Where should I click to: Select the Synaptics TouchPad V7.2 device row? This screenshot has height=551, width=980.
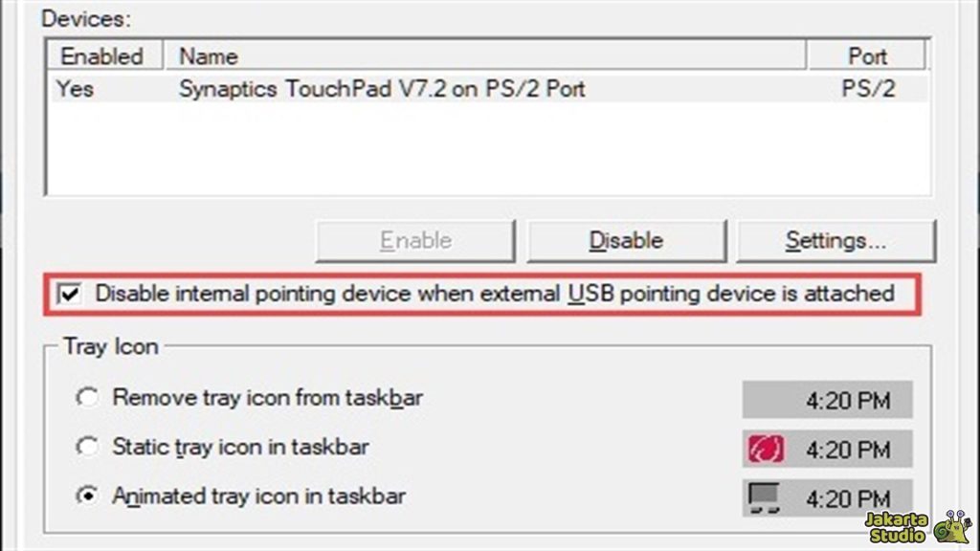pyautogui.click(x=383, y=88)
